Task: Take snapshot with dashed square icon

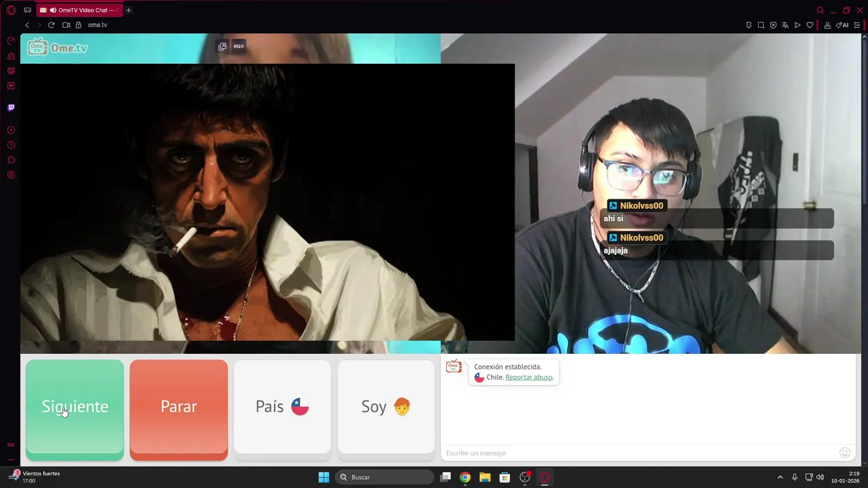Action: (761, 25)
